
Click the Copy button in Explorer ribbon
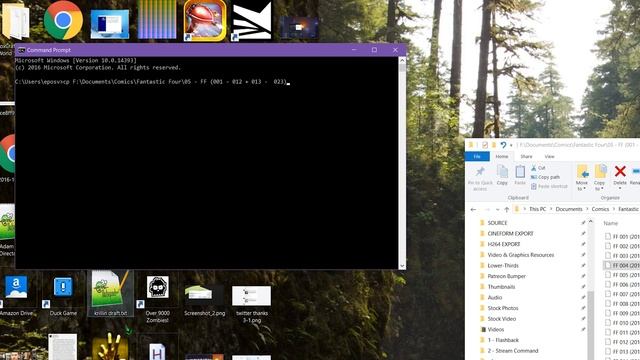[502, 176]
